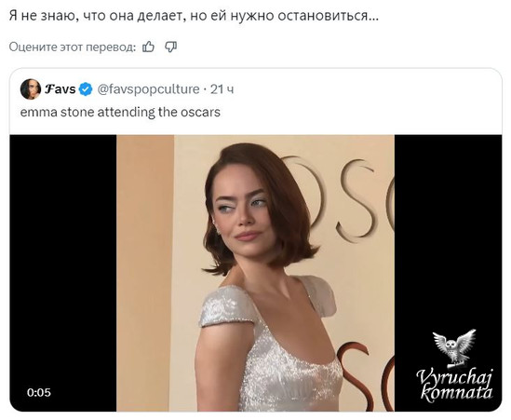Select the translated Russian post text
Image resolution: width=511 pixels, height=420 pixels.
194,16
